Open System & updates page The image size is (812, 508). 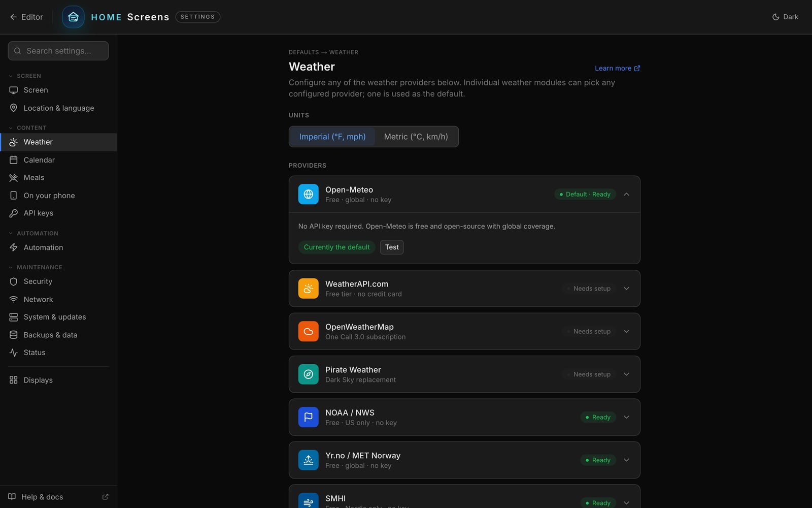point(58,317)
